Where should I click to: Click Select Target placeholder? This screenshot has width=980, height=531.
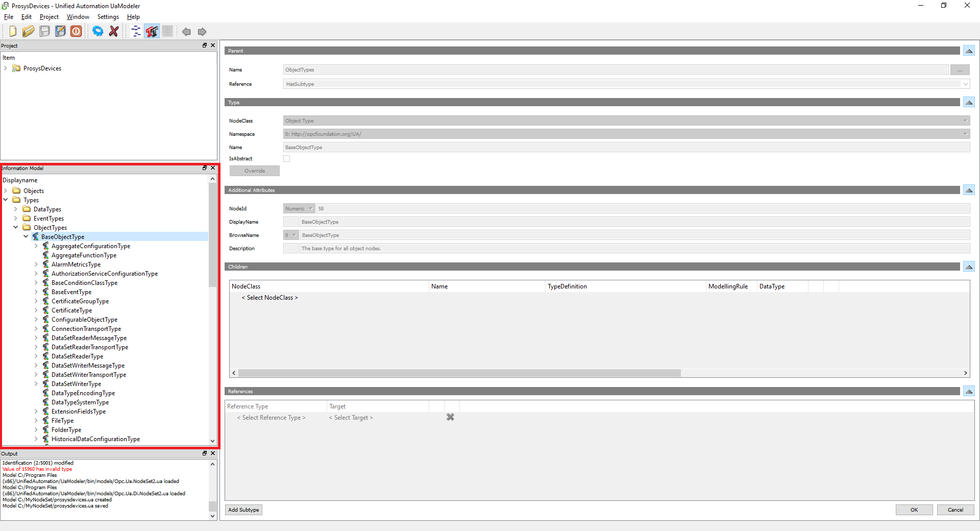tap(351, 418)
